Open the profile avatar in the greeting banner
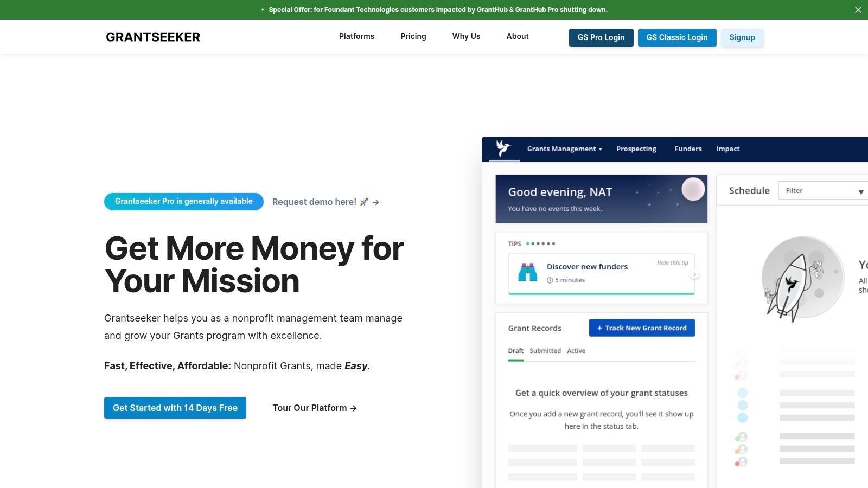Screen dimensions: 868x488 click(x=692, y=189)
